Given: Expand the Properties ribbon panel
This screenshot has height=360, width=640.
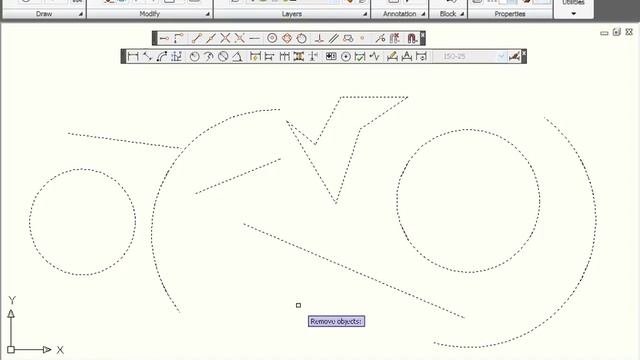Looking at the screenshot, I should tap(509, 14).
